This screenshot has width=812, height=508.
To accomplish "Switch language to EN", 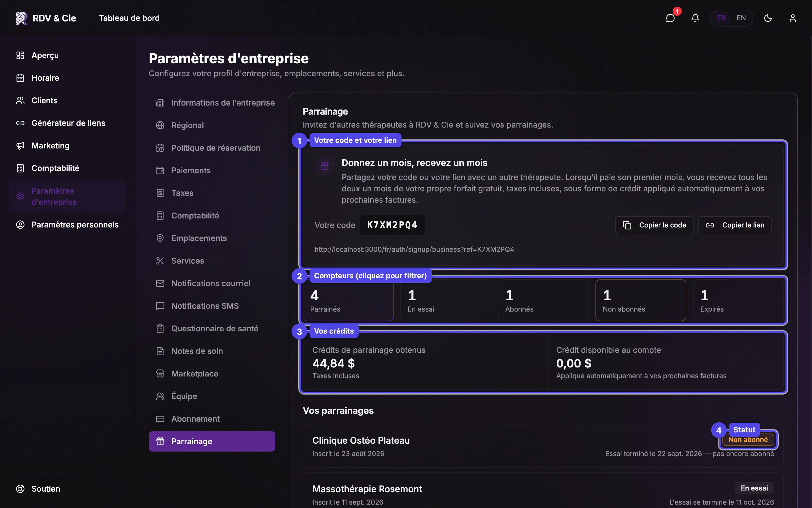I will point(741,18).
